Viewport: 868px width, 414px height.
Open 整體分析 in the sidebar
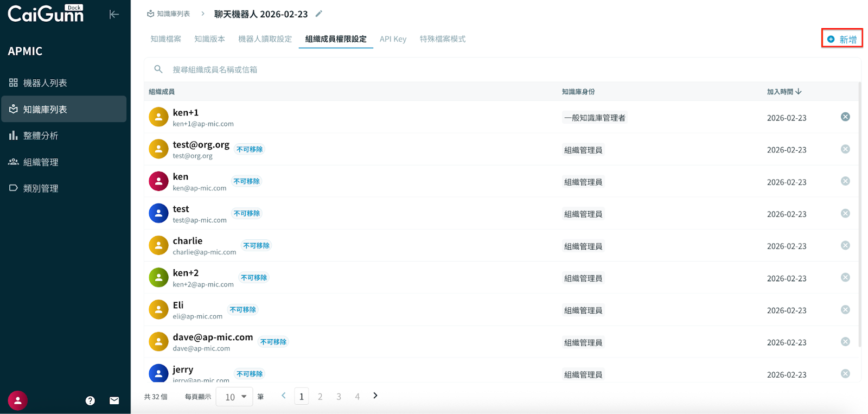40,136
